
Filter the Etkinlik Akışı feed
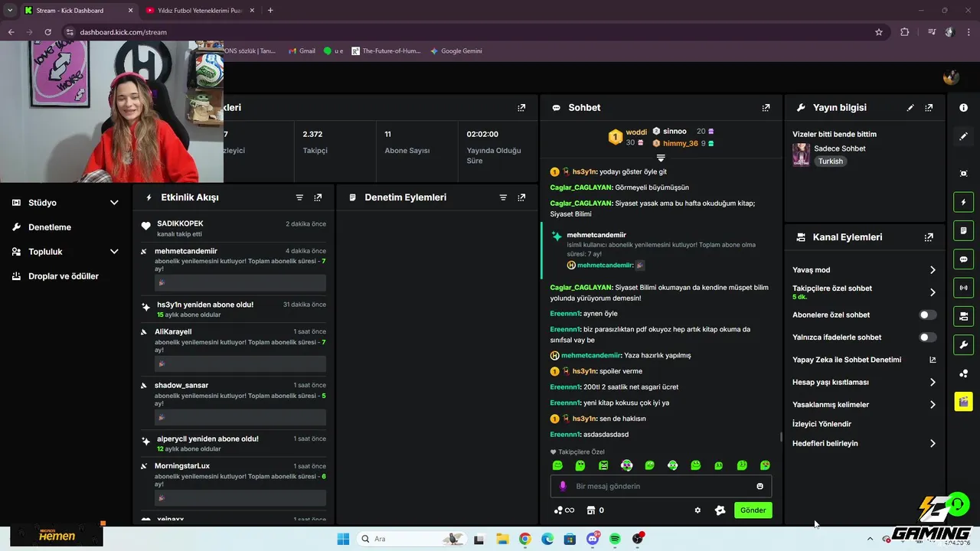tap(299, 197)
